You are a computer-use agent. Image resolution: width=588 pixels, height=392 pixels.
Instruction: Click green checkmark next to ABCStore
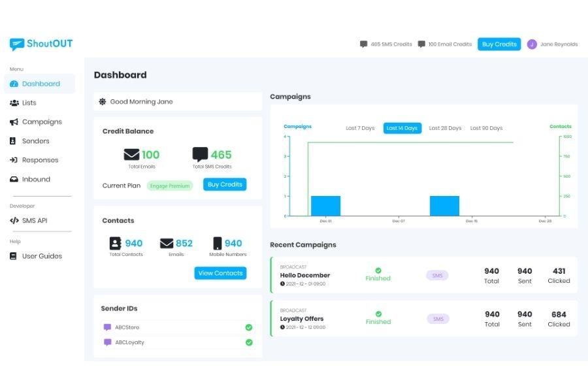249,327
